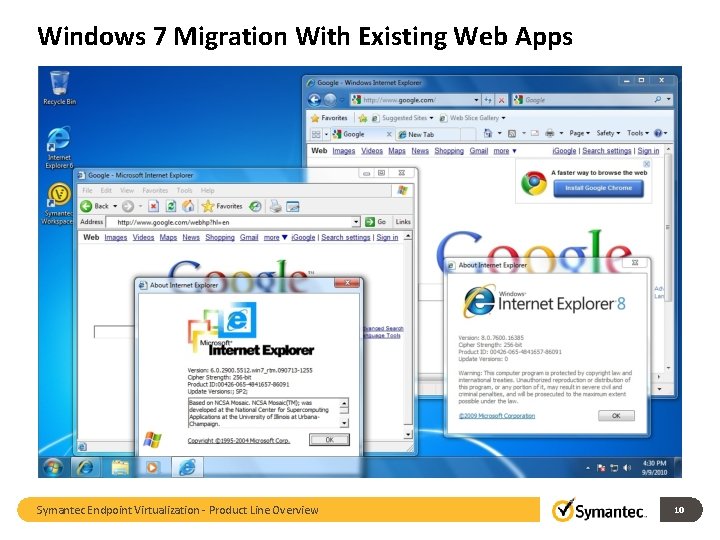Click IE8 Home icon in command bar

click(488, 133)
